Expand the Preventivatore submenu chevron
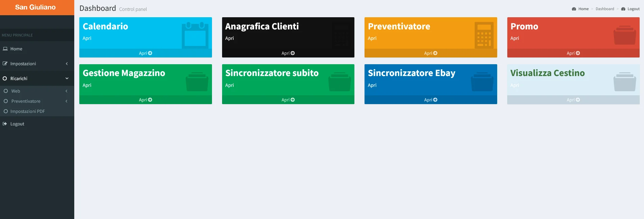The width and height of the screenshot is (644, 219). tap(66, 101)
